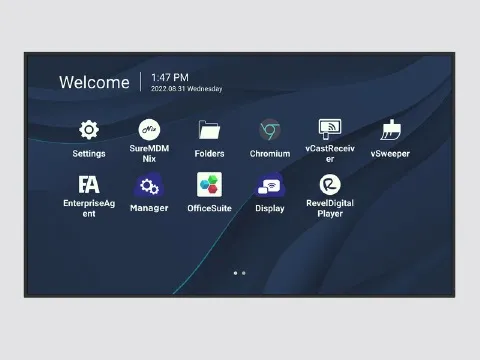480x360 pixels.
Task: Launch Manager gears icon
Action: (x=149, y=185)
